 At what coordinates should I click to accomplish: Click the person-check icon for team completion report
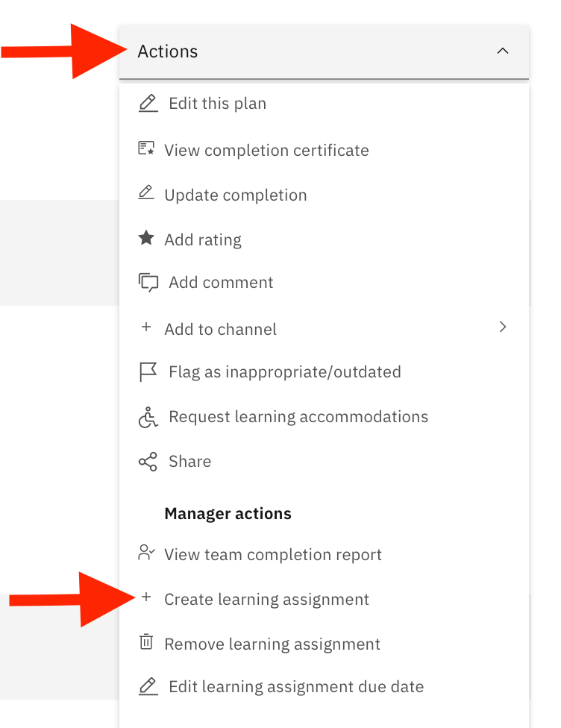tap(146, 553)
